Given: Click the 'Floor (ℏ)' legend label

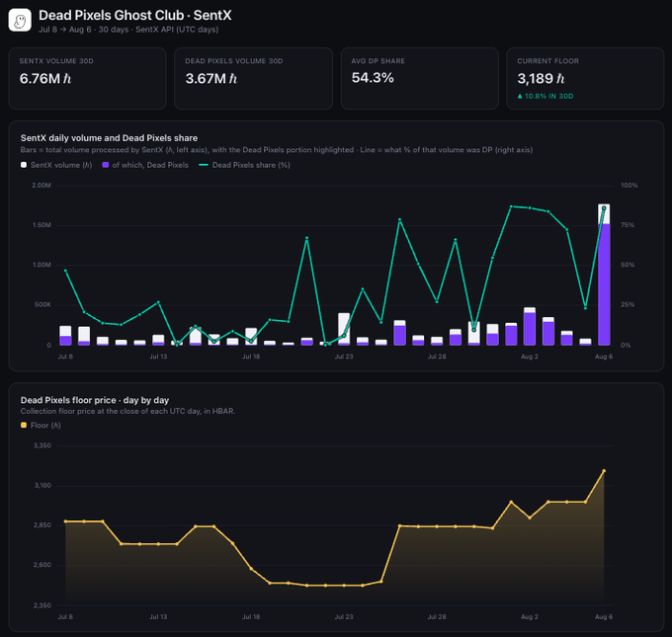Looking at the screenshot, I should click(x=45, y=425).
